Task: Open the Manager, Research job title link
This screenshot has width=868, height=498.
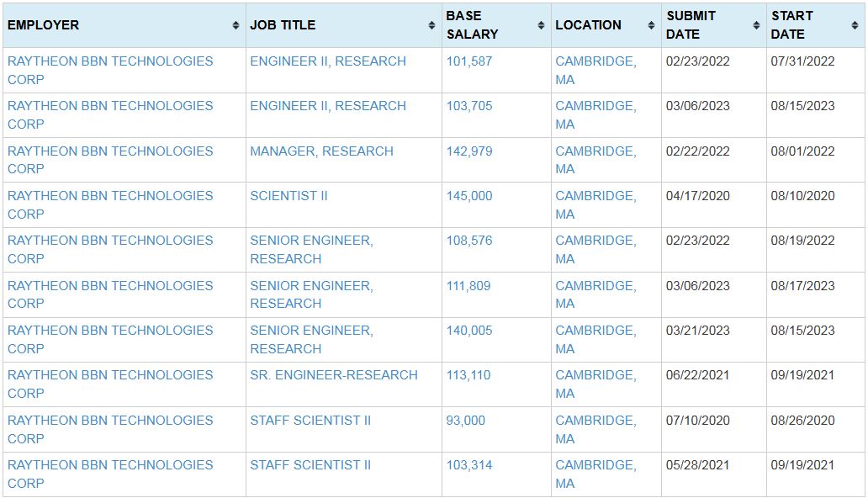Action: coord(321,151)
